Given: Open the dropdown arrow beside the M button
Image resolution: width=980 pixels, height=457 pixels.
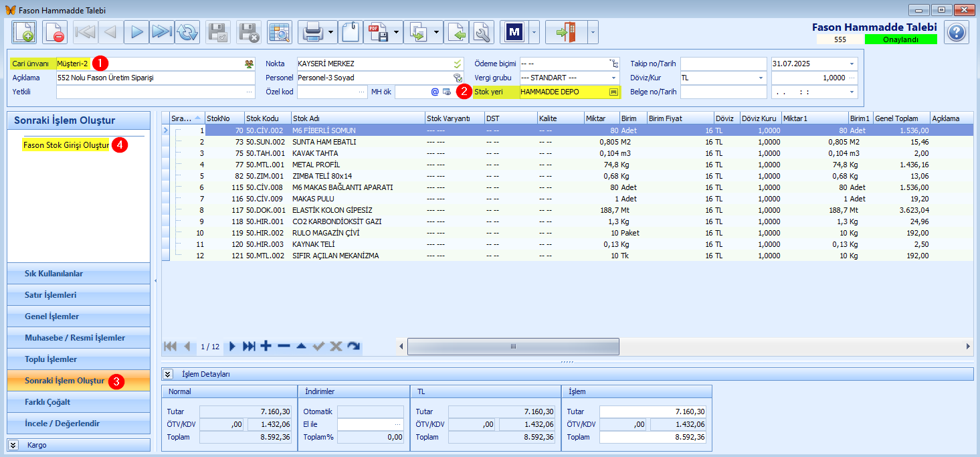Looking at the screenshot, I should (534, 32).
